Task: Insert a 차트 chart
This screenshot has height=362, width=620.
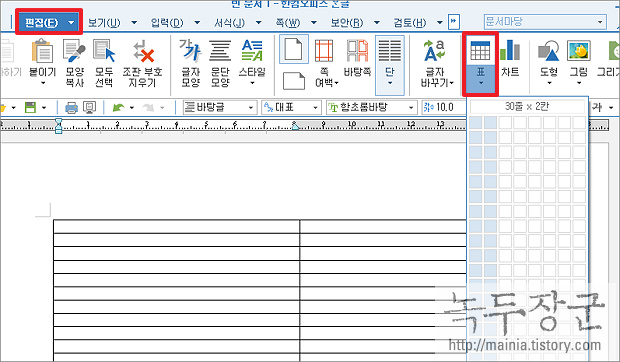Action: (x=510, y=57)
